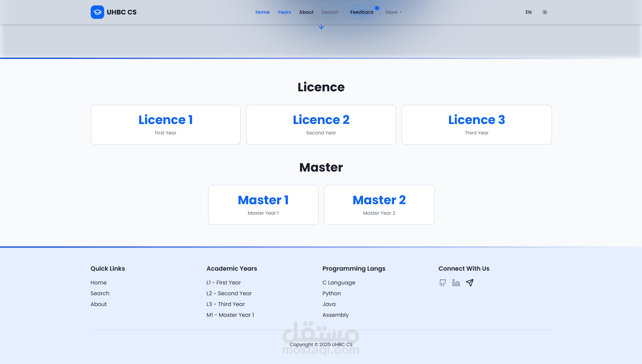Image resolution: width=642 pixels, height=364 pixels.
Task: Open L3 - Third Year footer link
Action: click(226, 304)
